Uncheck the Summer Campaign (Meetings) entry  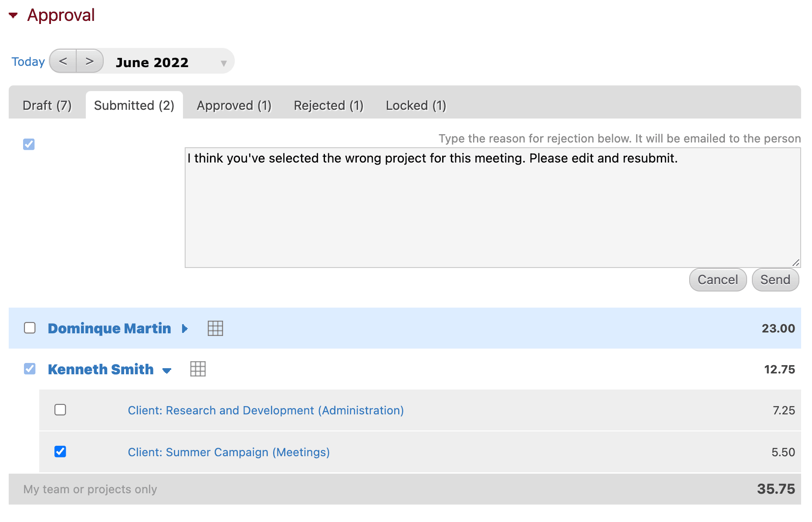61,452
